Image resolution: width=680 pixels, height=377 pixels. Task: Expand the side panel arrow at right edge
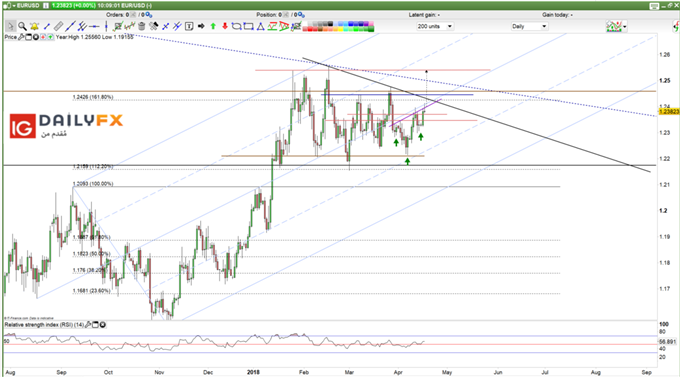676,27
